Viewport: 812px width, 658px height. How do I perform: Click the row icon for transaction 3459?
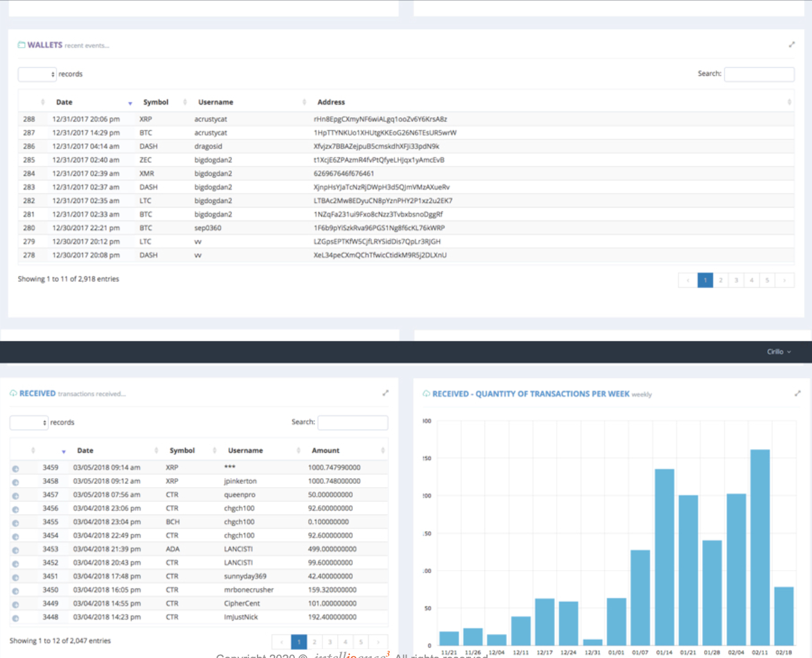15,468
